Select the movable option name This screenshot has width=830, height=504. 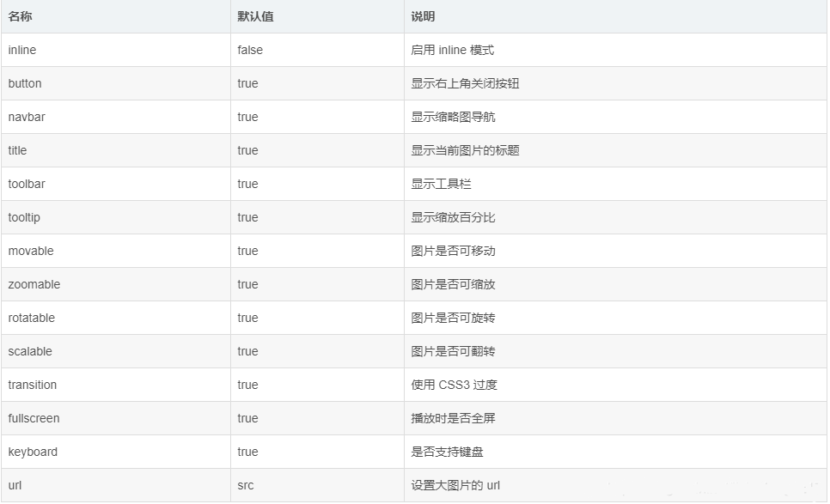[31, 251]
